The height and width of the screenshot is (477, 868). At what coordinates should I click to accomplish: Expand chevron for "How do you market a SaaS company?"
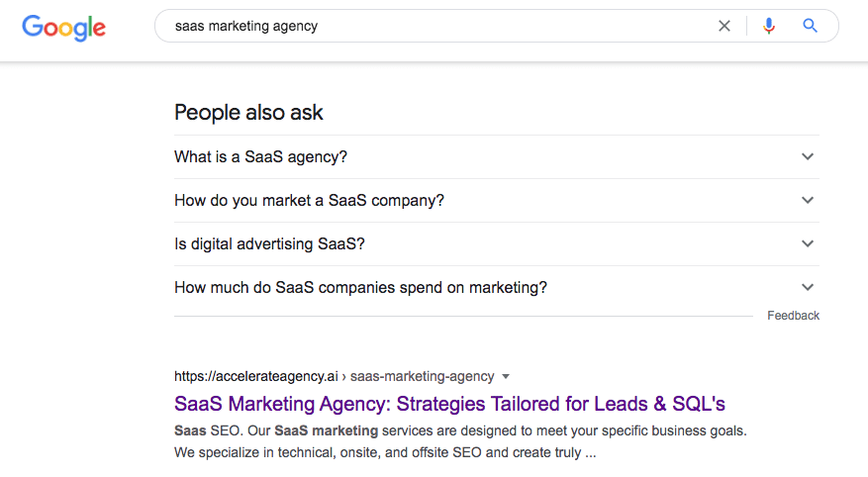point(808,200)
